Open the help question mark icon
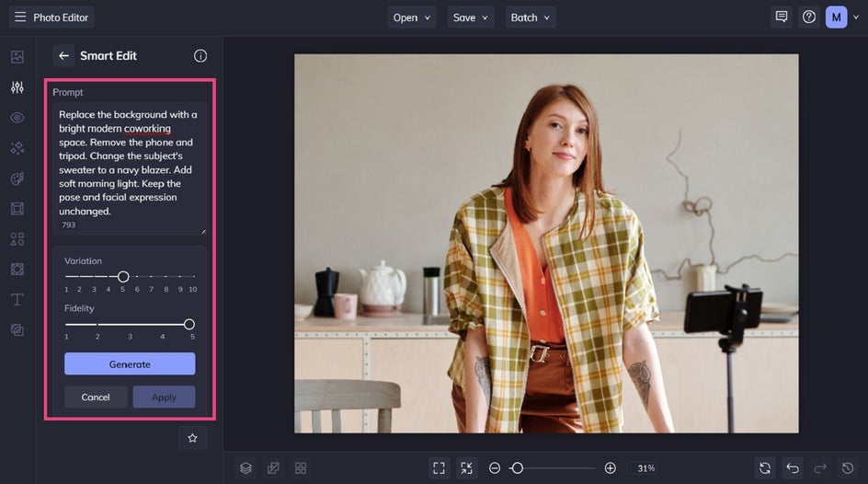This screenshot has height=484, width=868. [x=809, y=17]
